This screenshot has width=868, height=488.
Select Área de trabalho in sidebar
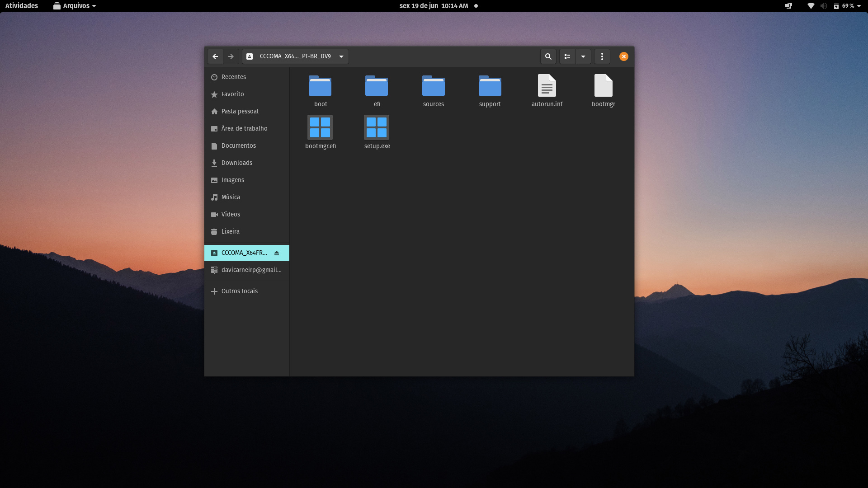tap(245, 128)
